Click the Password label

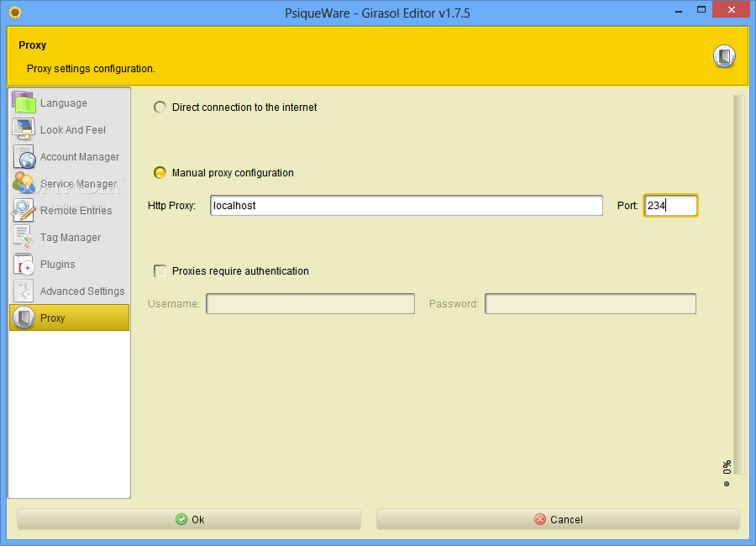454,304
